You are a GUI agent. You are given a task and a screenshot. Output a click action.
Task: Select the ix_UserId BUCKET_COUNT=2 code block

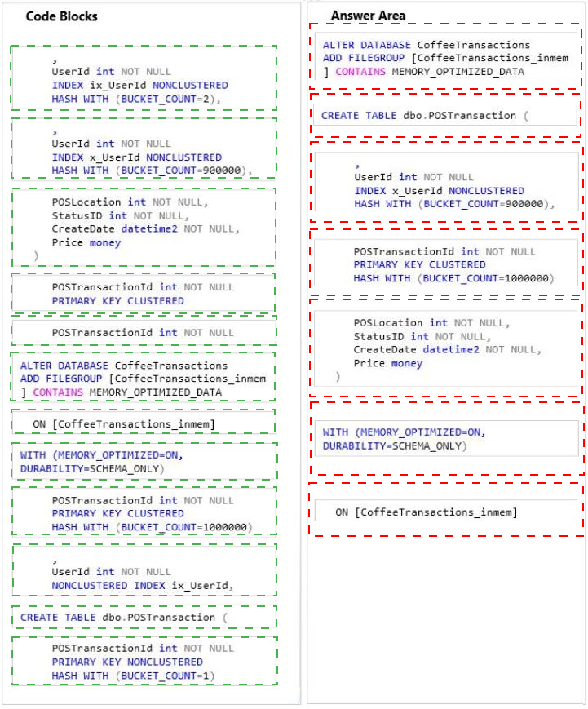pyautogui.click(x=144, y=78)
